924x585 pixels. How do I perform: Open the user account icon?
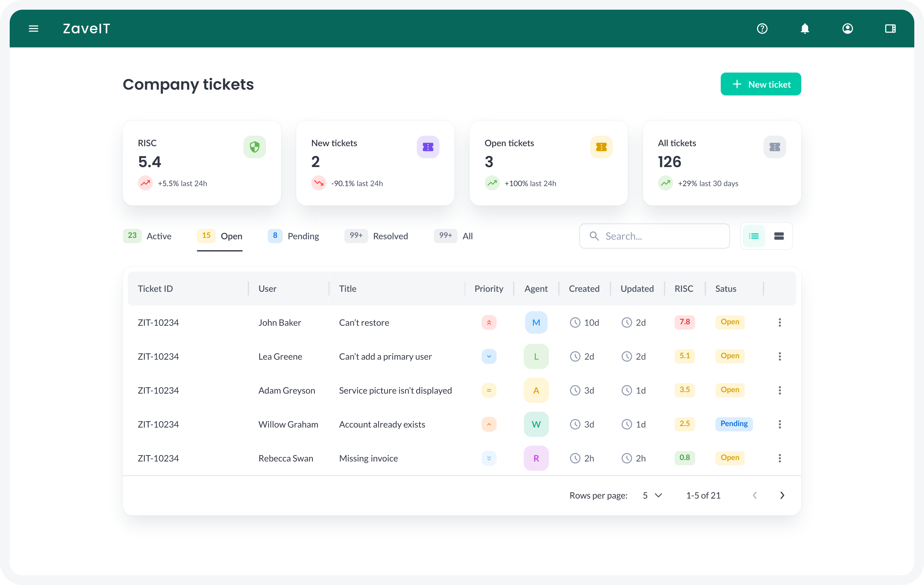(x=848, y=28)
